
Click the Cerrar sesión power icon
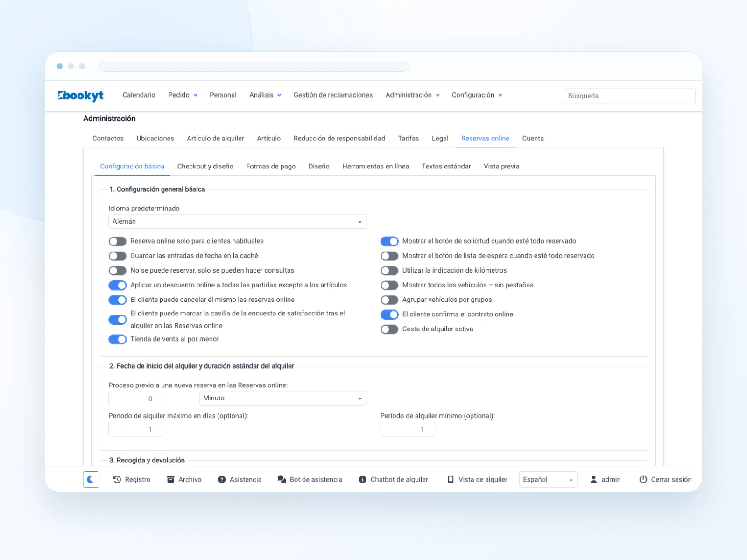pyautogui.click(x=643, y=479)
